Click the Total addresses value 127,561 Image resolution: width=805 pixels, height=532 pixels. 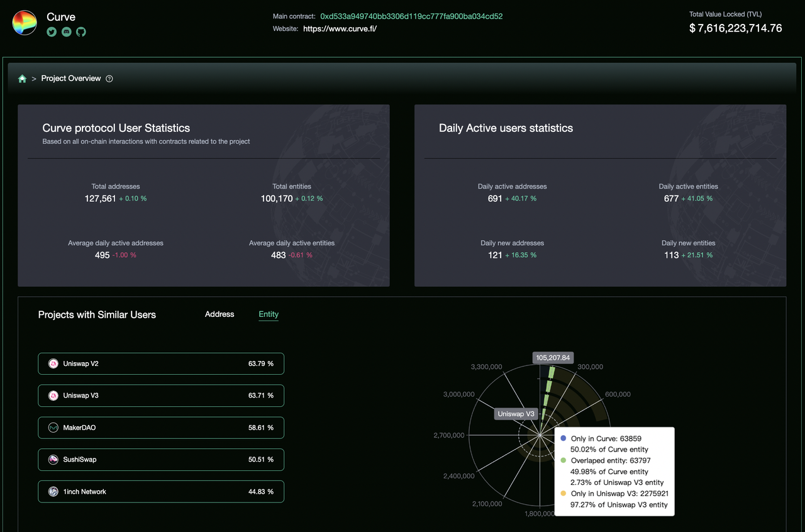(101, 199)
